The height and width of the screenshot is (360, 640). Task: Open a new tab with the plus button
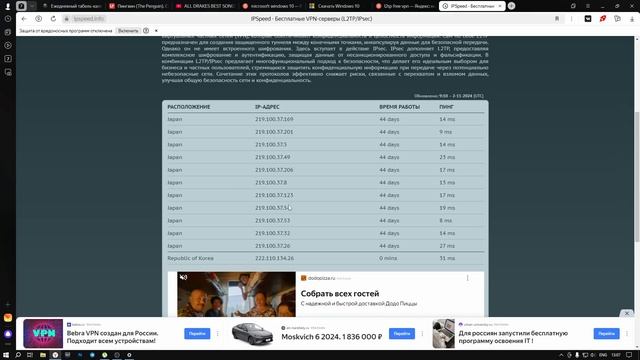pyautogui.click(x=511, y=6)
